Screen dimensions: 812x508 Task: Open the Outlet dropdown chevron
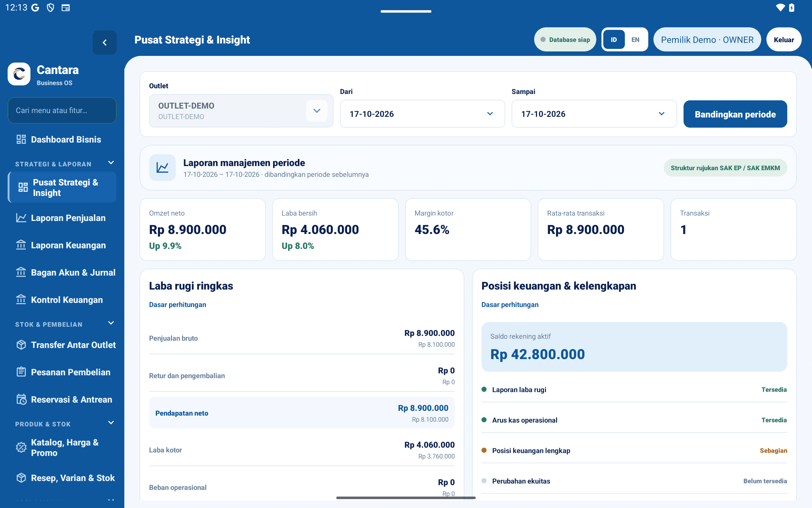(x=317, y=111)
